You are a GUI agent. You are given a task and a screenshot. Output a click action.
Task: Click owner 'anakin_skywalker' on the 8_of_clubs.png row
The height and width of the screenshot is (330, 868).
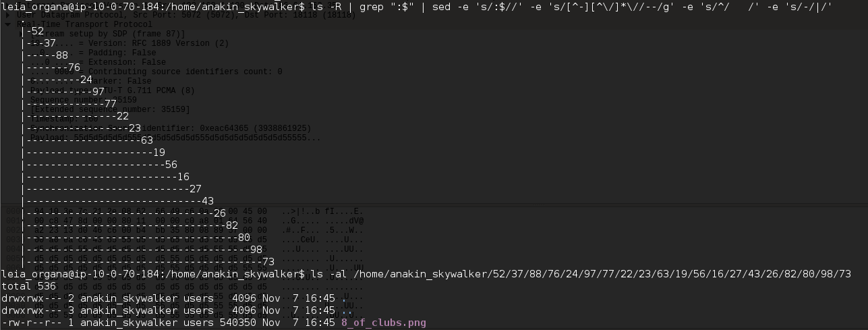(x=129, y=323)
